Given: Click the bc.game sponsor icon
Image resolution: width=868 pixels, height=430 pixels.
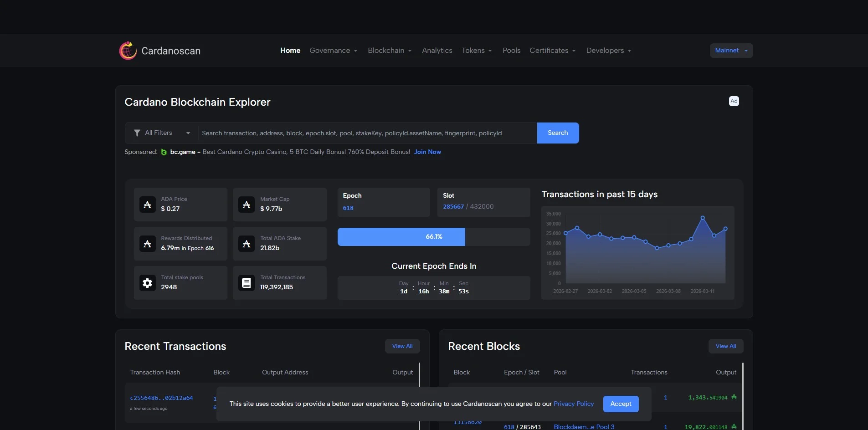Looking at the screenshot, I should (x=164, y=152).
